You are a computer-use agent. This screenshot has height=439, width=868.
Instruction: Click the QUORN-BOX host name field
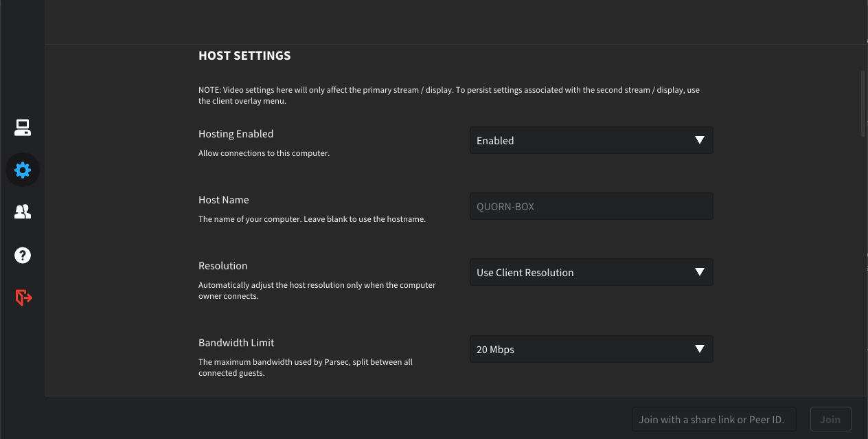click(591, 206)
